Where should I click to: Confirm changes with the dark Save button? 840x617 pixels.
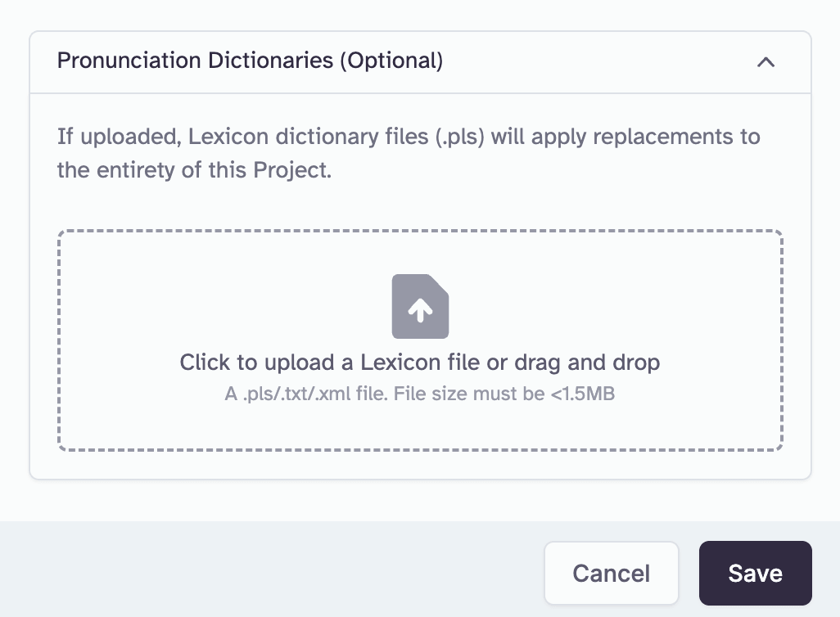(754, 573)
